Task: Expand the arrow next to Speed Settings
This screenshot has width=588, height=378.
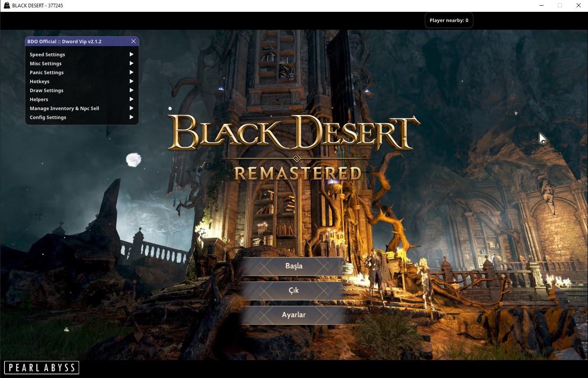Action: click(131, 54)
